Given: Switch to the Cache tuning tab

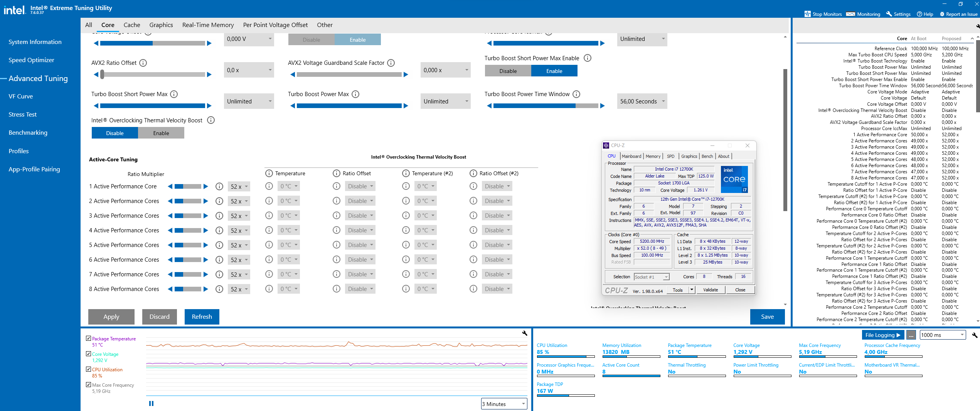Looking at the screenshot, I should (x=132, y=25).
